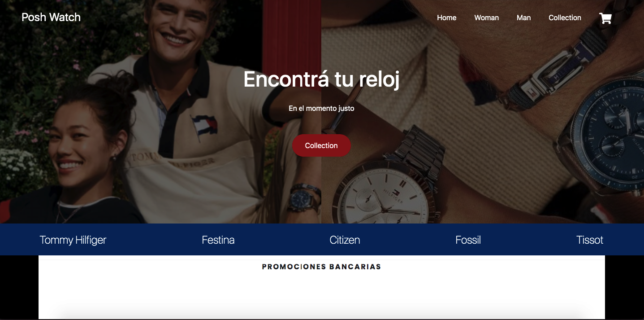Click the Posh Watch logo
The image size is (644, 320).
(x=51, y=18)
